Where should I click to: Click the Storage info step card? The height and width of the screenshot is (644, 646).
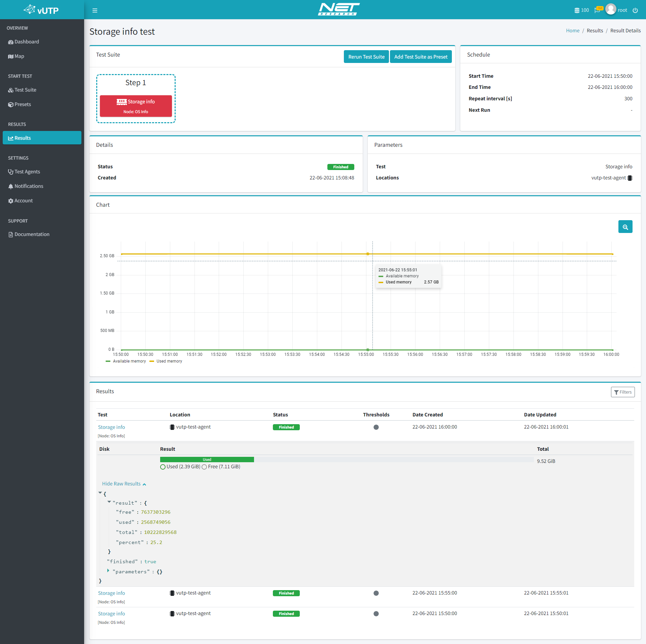pos(136,106)
